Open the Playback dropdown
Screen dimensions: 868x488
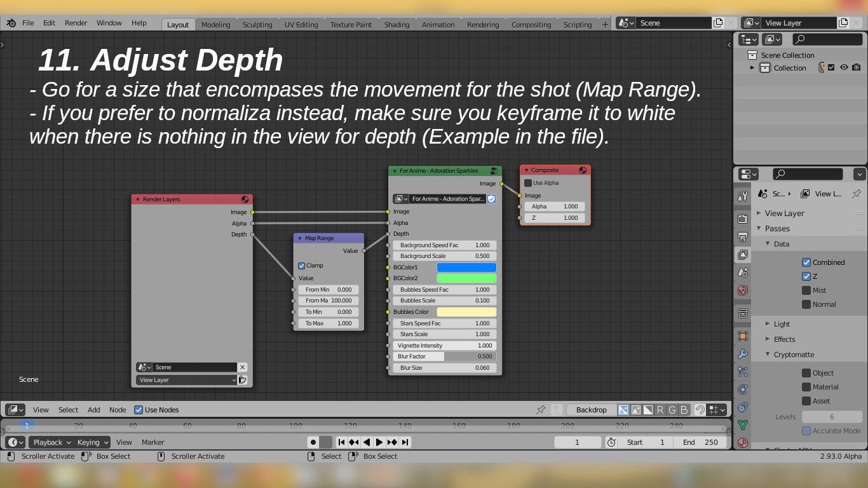pyautogui.click(x=51, y=442)
